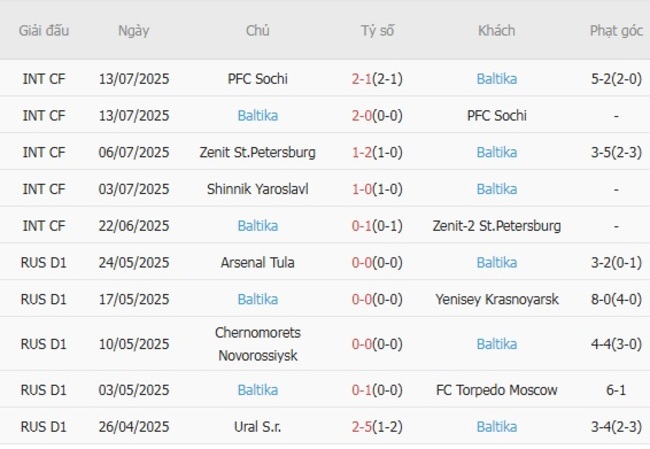Click the 8-0(4-0) corner kick result
This screenshot has height=449, width=650.
tap(616, 299)
